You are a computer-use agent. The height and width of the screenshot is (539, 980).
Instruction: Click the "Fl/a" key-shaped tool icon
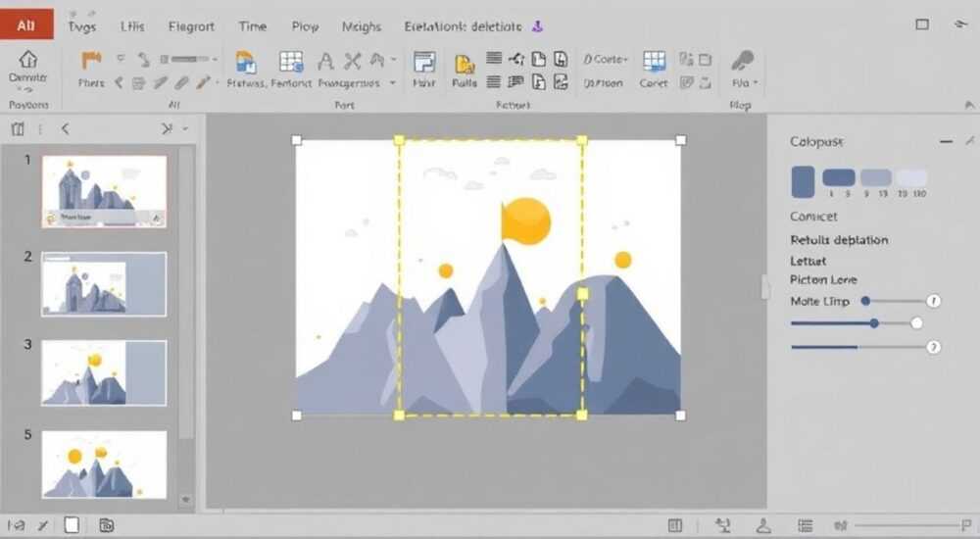[x=743, y=62]
